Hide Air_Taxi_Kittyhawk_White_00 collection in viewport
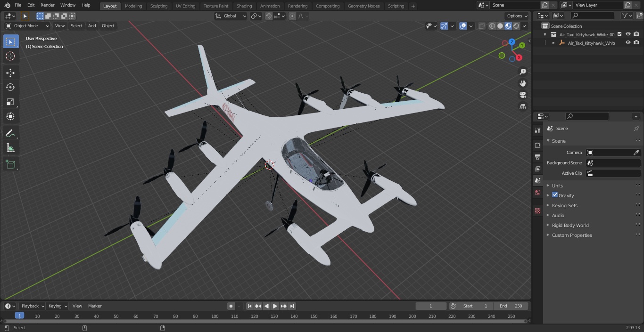644x332 pixels. pos(628,34)
